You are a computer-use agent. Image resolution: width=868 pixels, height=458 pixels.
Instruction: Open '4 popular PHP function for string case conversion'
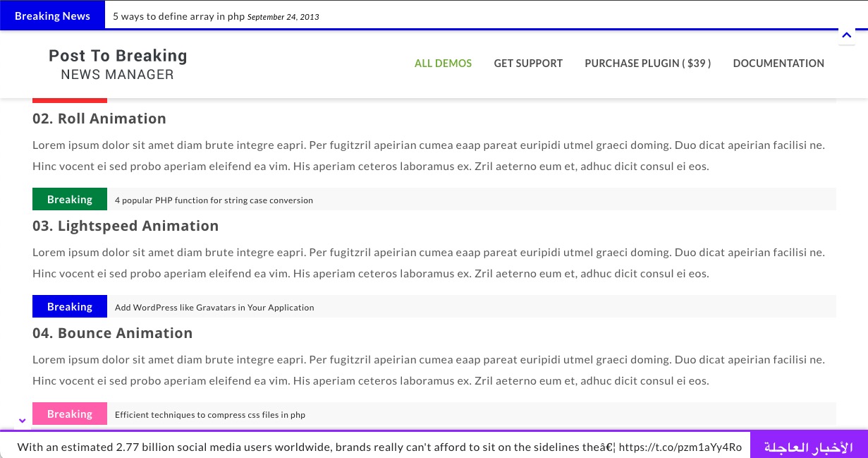tap(214, 200)
